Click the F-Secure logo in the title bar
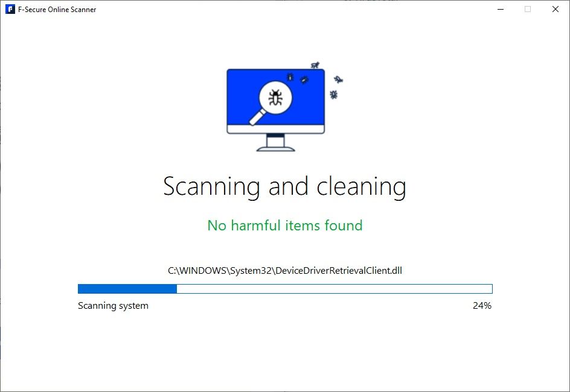The width and height of the screenshot is (570, 392). (x=10, y=9)
